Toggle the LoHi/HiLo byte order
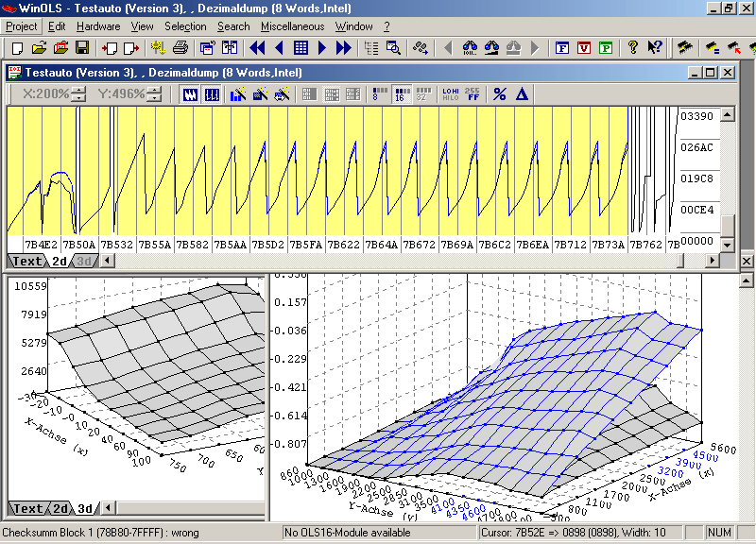 (x=450, y=94)
